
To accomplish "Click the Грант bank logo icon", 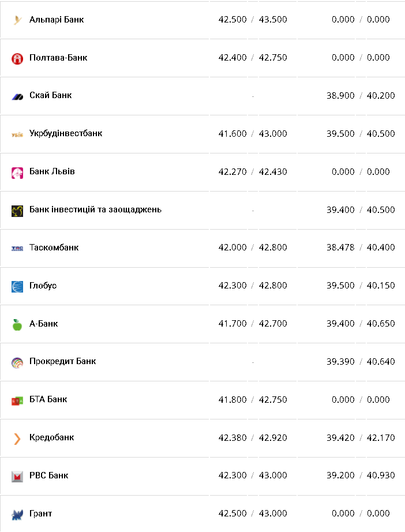I will (17, 514).
